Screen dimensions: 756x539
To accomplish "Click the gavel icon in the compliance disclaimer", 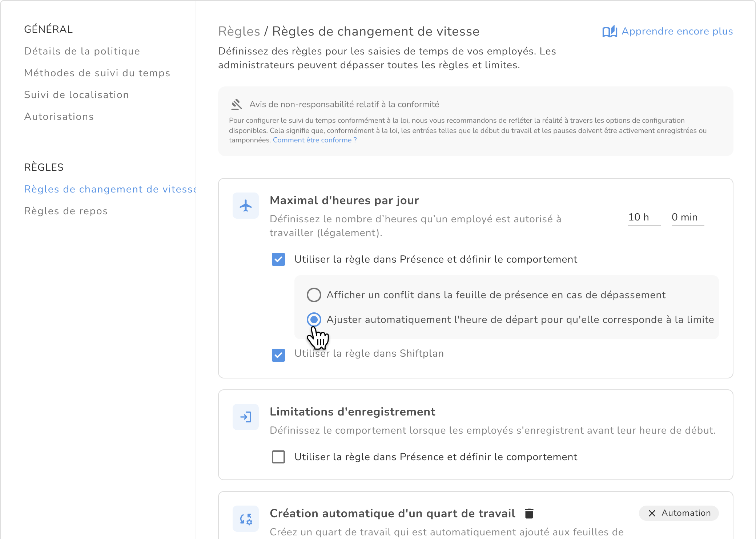I will 237,105.
